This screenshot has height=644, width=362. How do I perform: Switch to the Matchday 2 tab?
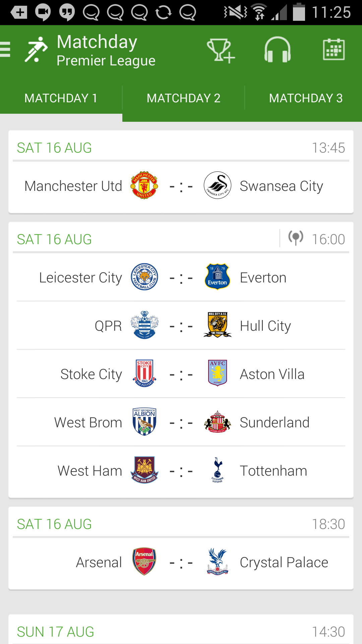183,98
